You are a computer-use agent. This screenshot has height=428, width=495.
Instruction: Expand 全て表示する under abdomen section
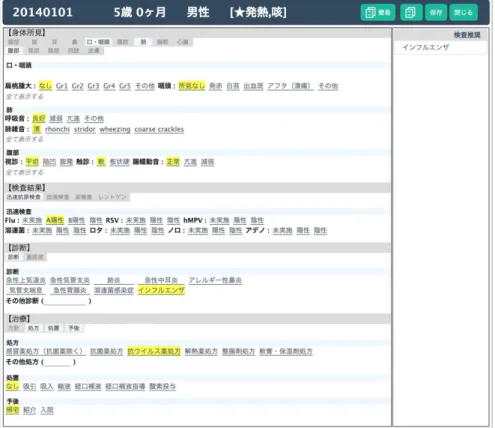(25, 172)
